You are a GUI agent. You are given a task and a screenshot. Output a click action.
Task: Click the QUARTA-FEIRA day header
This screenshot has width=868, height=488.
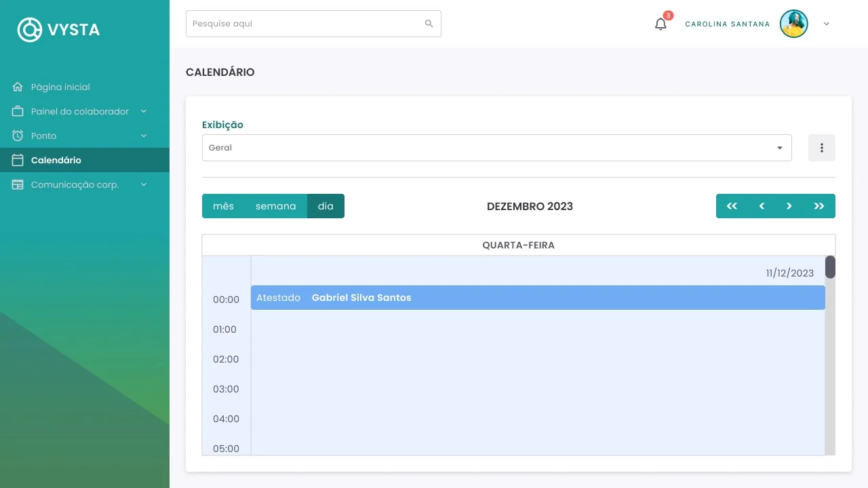point(519,245)
